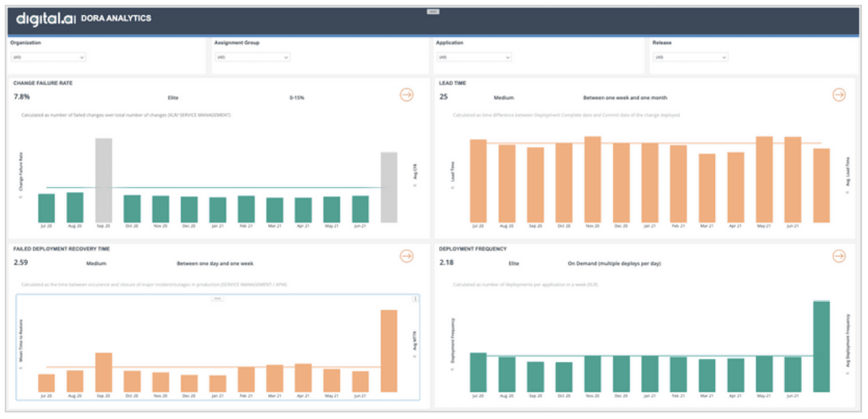Select the Jul 20 Deployment Frequency bar
Screen dimensions: 868x419
479,372
